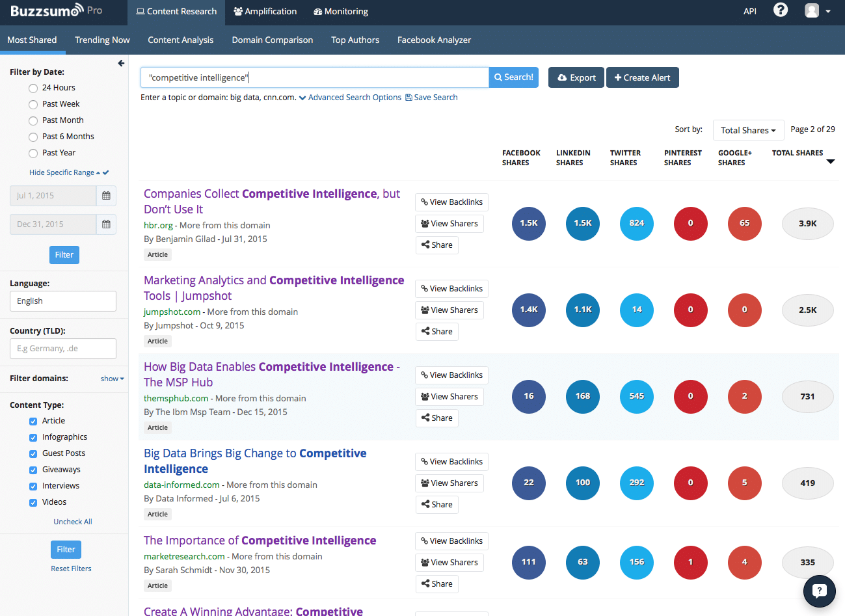Uncheck the Interviews content type

click(33, 486)
